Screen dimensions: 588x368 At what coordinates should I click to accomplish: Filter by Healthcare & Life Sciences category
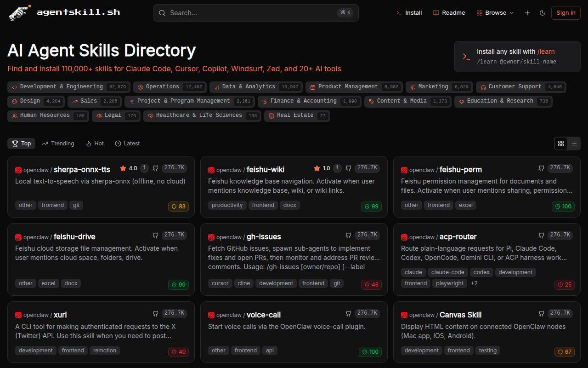pos(202,115)
